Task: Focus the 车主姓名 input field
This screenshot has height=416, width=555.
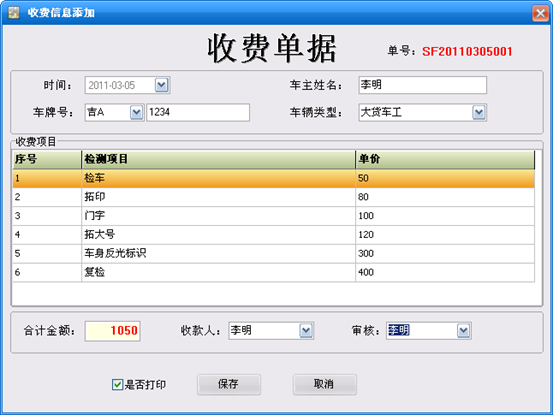Action: tap(422, 85)
